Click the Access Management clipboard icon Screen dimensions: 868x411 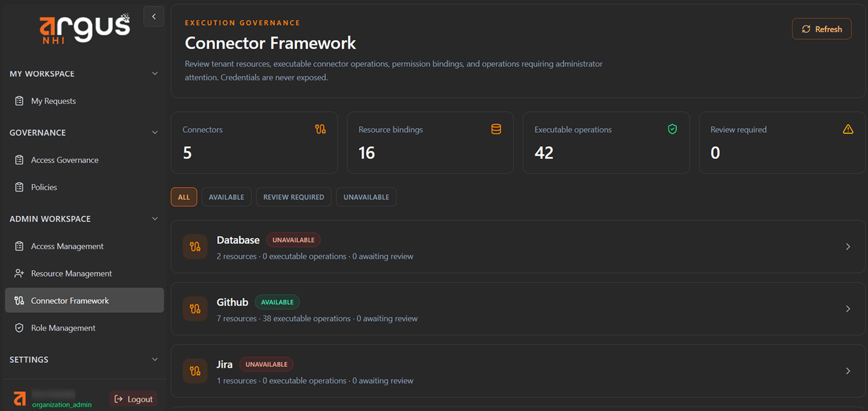pos(20,246)
